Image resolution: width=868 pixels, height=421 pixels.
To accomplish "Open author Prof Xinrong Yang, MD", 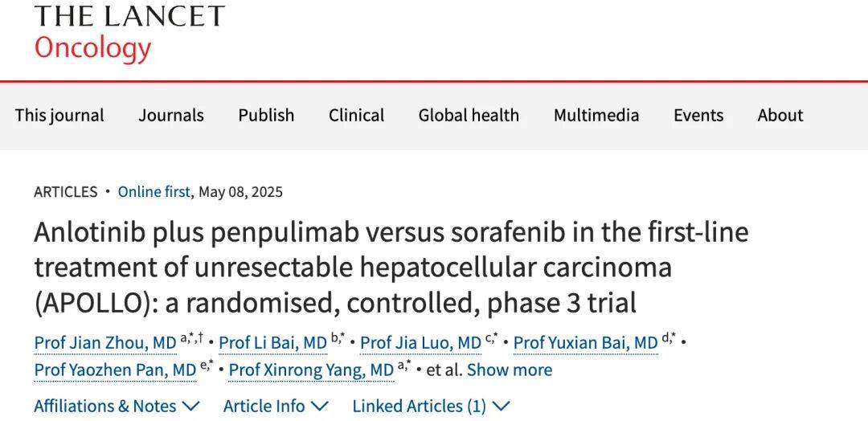I will pyautogui.click(x=312, y=370).
